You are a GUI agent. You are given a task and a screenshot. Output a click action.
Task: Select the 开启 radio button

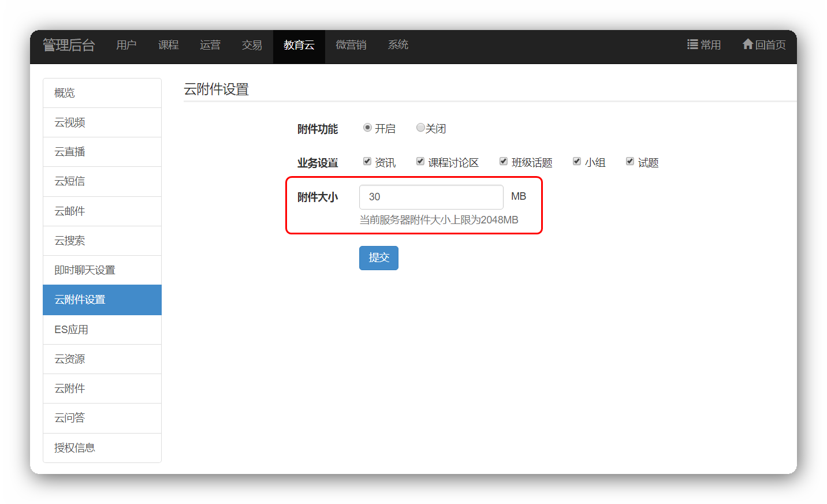pos(367,128)
